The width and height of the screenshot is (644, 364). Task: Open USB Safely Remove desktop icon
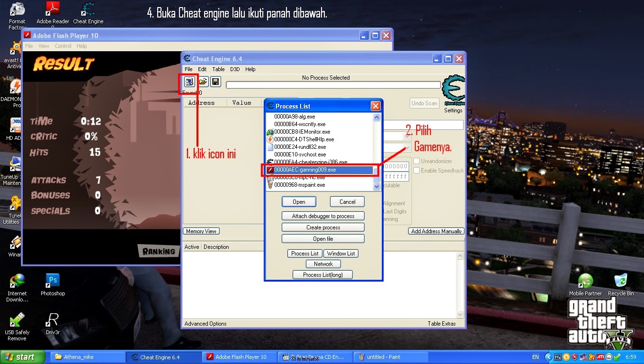click(17, 326)
